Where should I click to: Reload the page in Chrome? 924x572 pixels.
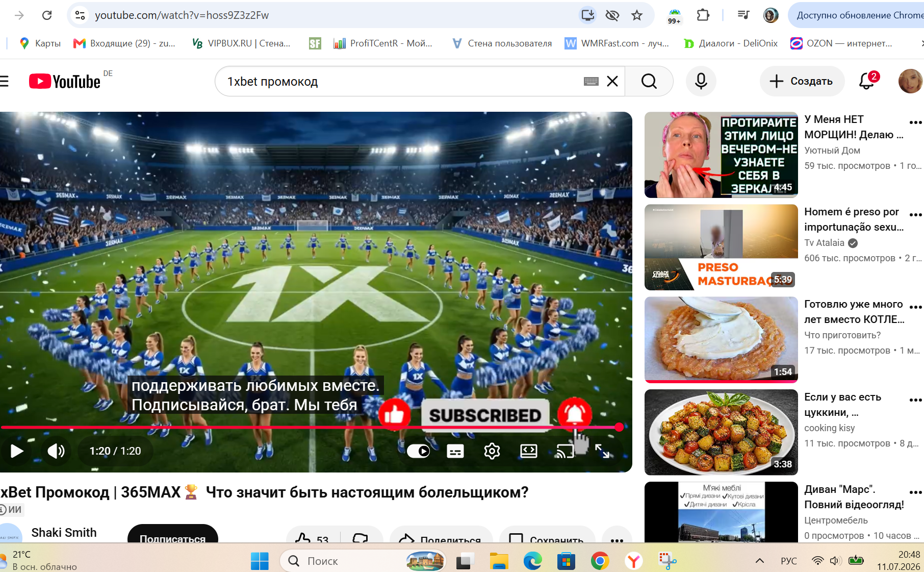tap(47, 15)
